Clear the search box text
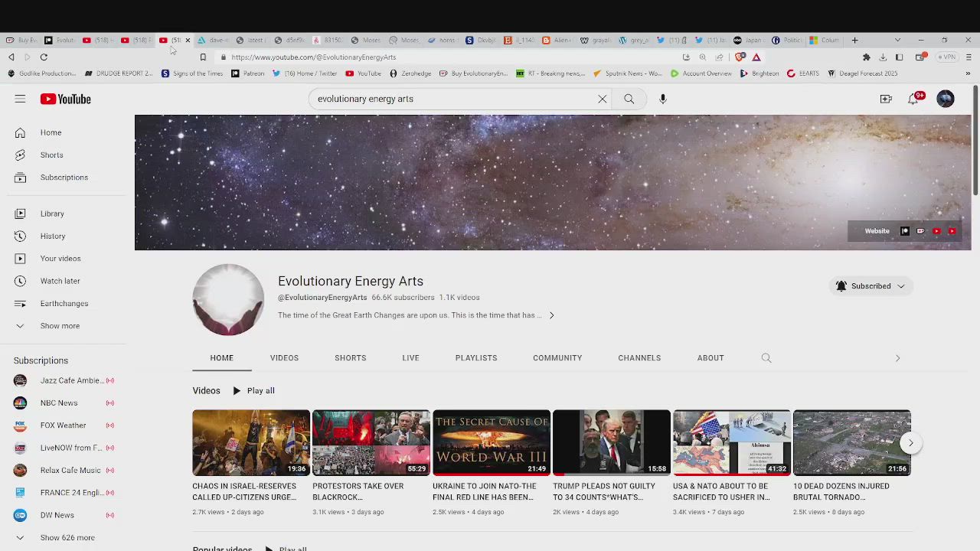The width and height of the screenshot is (980, 551). click(x=603, y=99)
